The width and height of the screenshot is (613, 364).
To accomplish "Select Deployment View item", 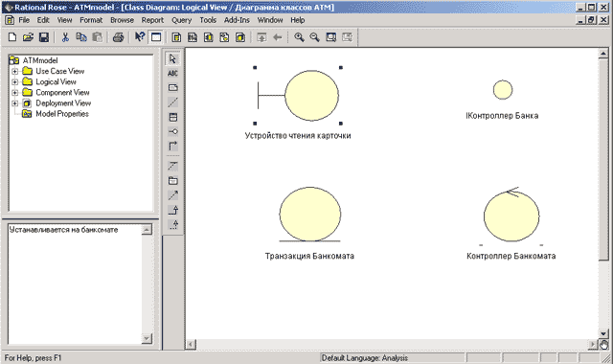I will [63, 103].
